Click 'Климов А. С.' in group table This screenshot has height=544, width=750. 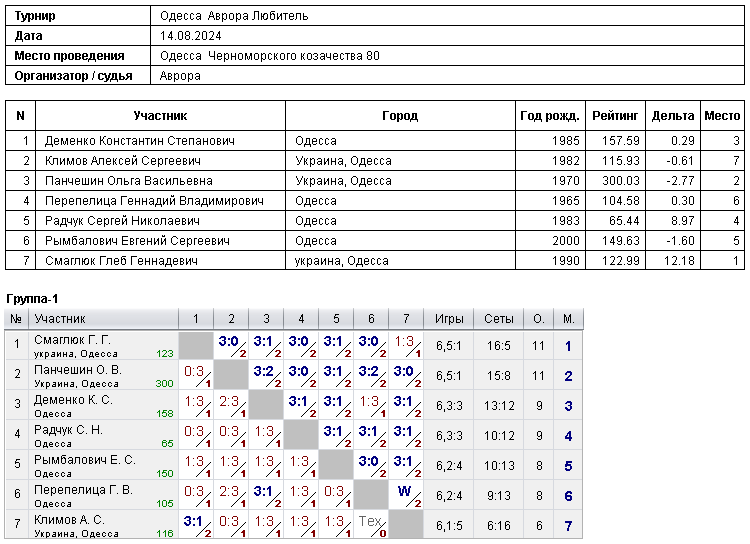(x=69, y=520)
